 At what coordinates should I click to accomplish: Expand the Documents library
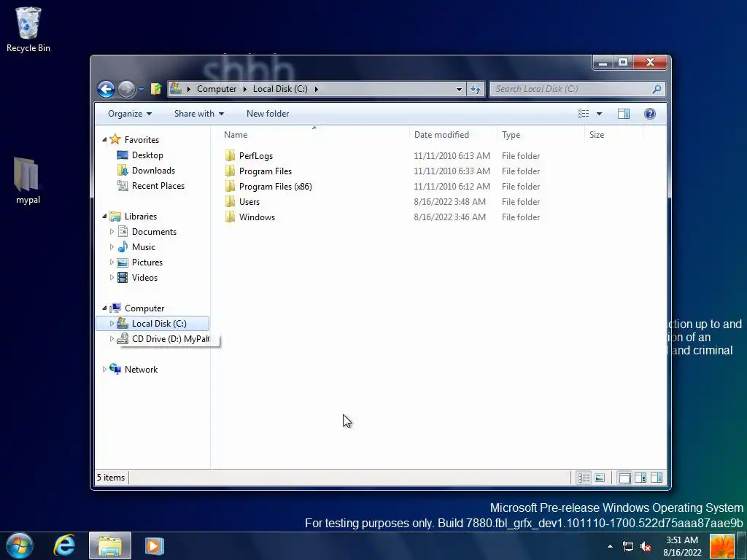click(112, 231)
